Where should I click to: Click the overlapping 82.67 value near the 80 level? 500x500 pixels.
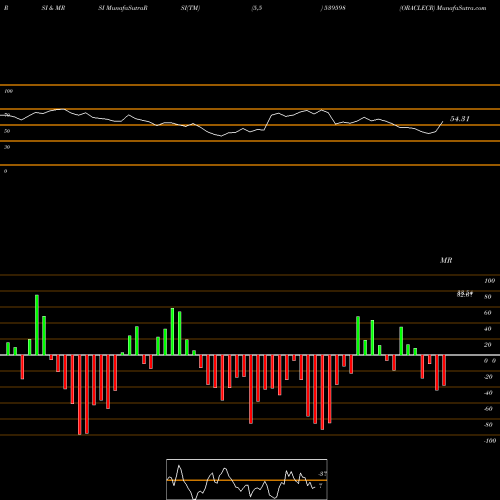tap(465, 294)
